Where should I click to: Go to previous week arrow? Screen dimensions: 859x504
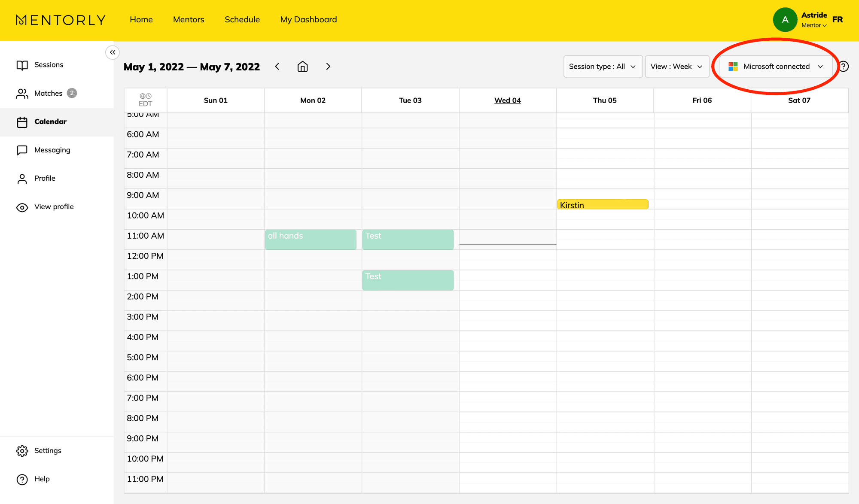pos(277,67)
